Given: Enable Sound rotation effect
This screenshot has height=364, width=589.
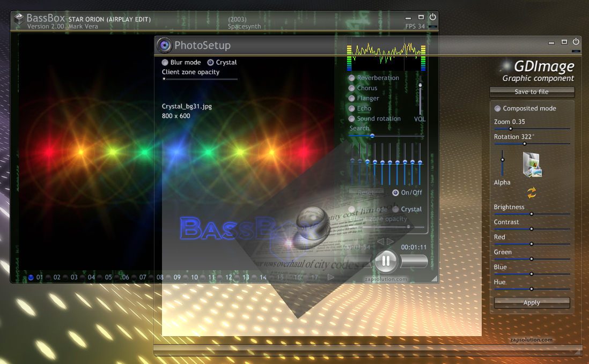Looking at the screenshot, I should (x=351, y=118).
